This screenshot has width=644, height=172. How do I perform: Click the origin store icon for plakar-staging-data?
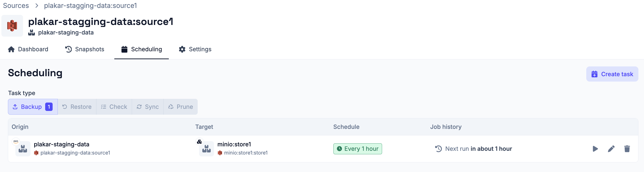tap(23, 149)
